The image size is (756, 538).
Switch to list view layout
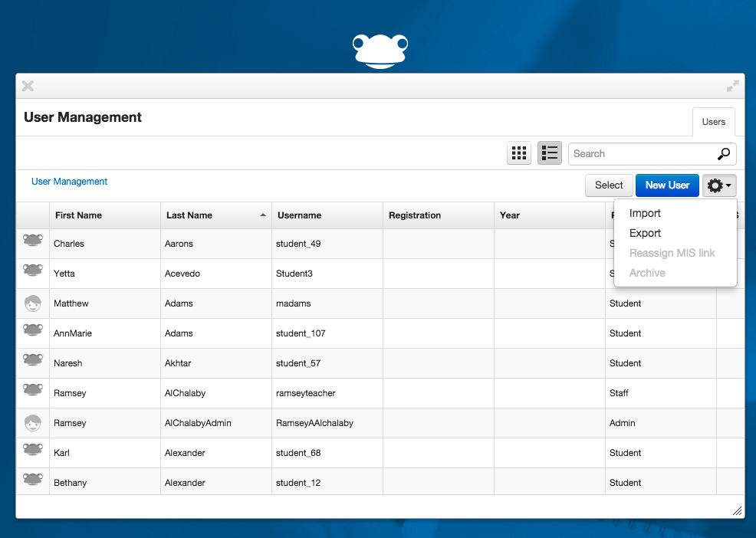point(550,153)
